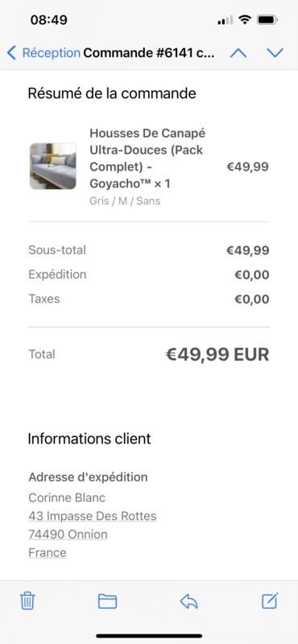Screen dimensions: 298x644
Task: Tap the battery status icon
Action: 267,19
